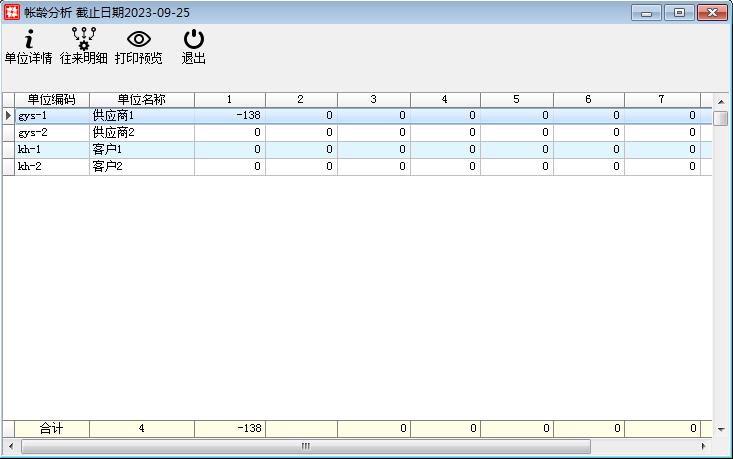Click the kh-2 row code cell

point(52,167)
